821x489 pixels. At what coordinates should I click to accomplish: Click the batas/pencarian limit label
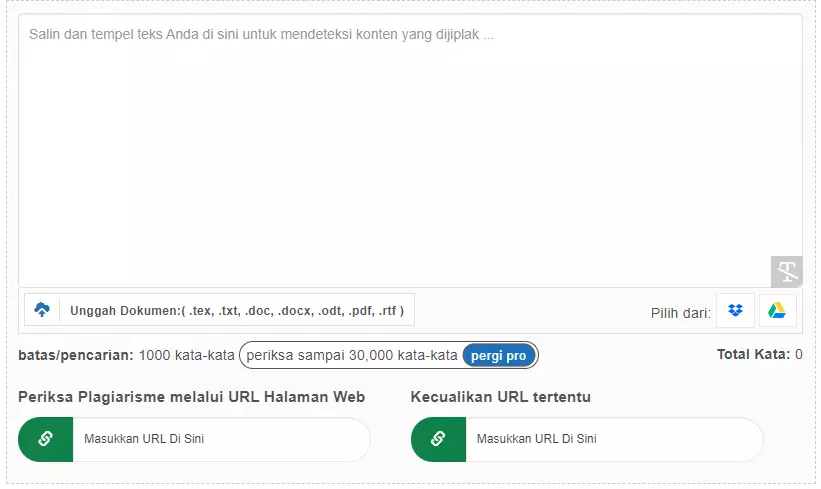click(75, 355)
